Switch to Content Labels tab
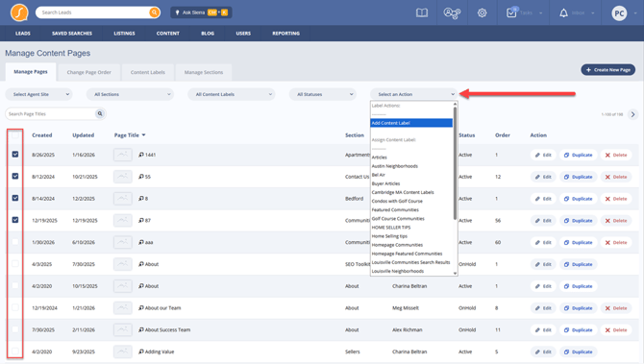 point(148,72)
